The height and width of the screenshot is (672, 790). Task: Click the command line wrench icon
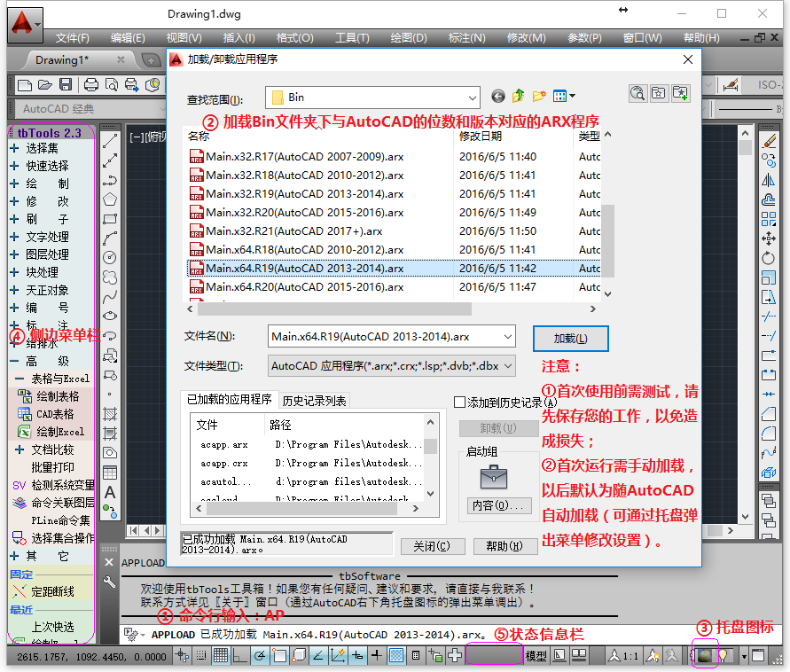click(x=109, y=582)
